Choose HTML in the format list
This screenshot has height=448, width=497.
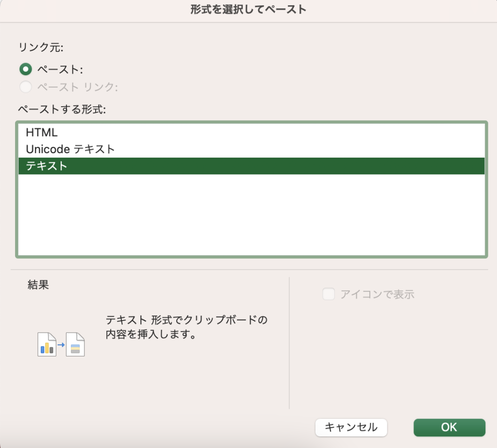42,132
